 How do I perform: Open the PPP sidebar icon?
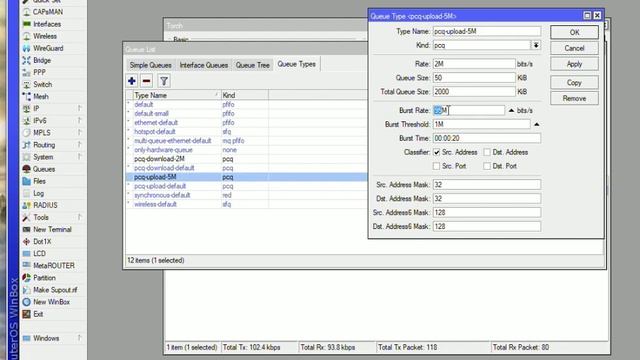(27, 72)
